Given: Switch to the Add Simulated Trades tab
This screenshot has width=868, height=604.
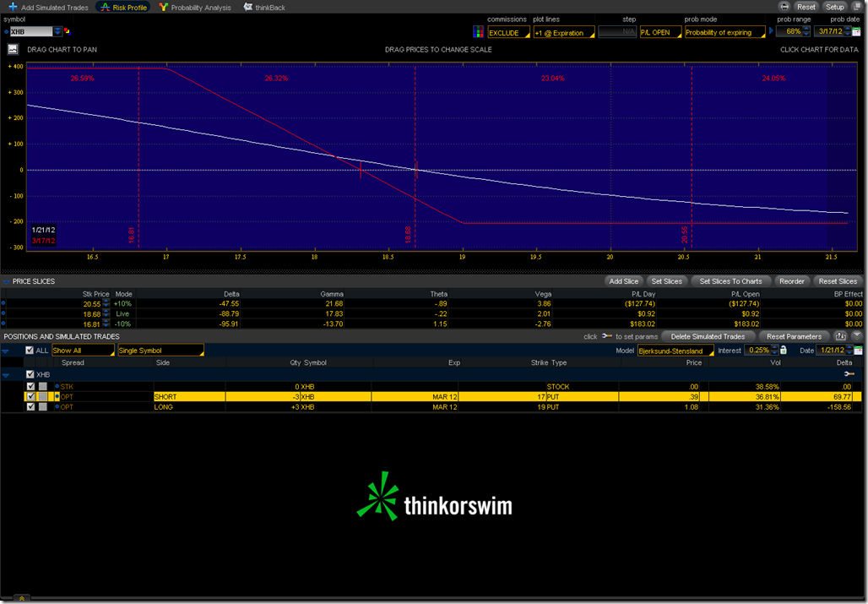Looking at the screenshot, I should pos(49,8).
